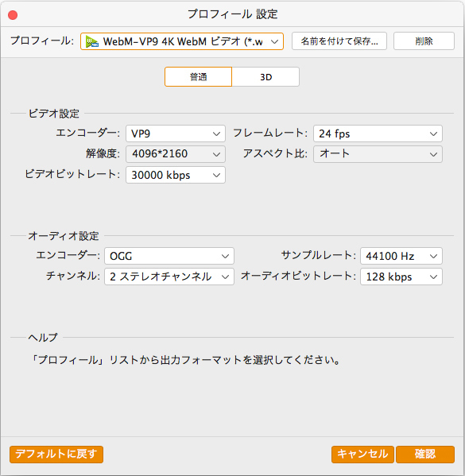Click the ビデオ設定 section heading

(x=54, y=114)
